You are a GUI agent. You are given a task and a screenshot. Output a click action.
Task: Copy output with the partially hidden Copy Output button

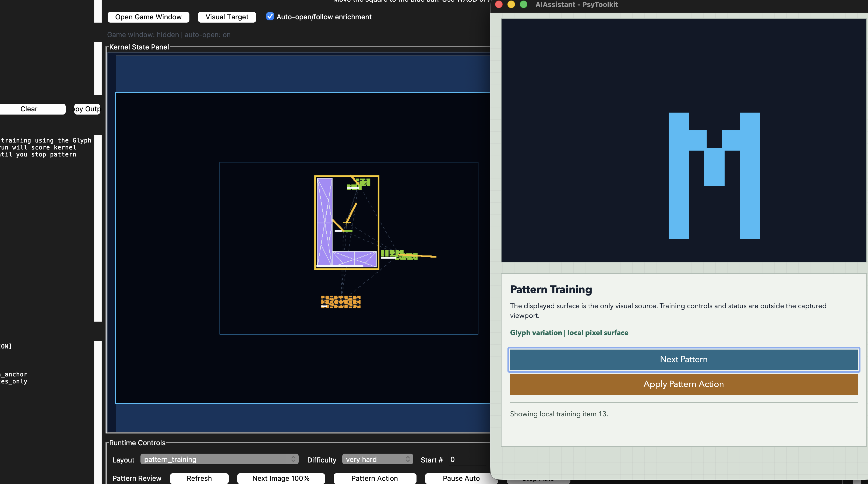(87, 109)
